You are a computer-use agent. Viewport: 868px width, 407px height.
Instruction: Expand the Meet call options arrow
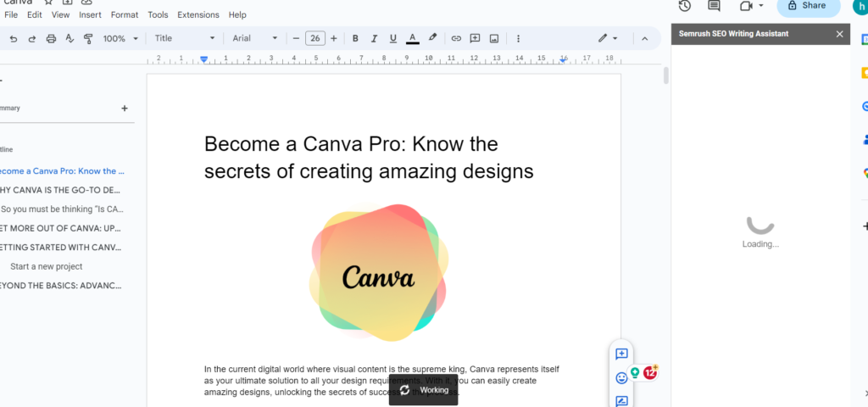[x=761, y=6]
